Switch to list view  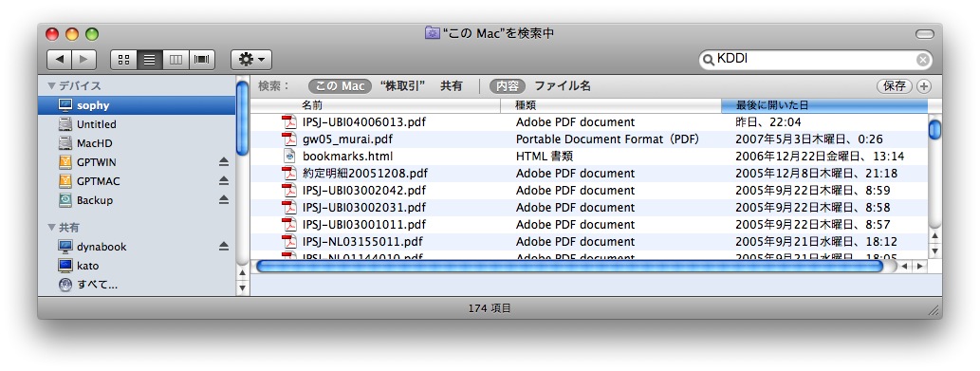pos(150,60)
